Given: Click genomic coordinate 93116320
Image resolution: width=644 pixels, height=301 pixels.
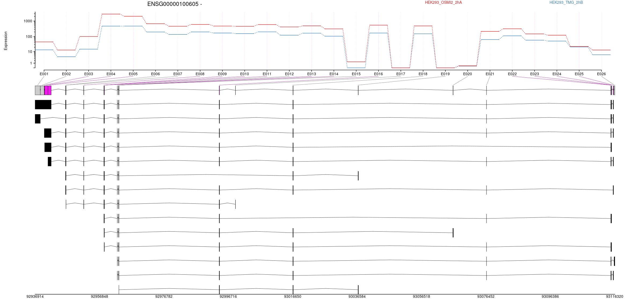Looking at the screenshot, I should [x=614, y=297].
